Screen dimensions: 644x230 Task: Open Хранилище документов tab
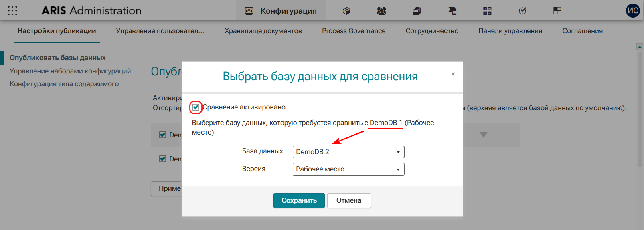pos(263,31)
